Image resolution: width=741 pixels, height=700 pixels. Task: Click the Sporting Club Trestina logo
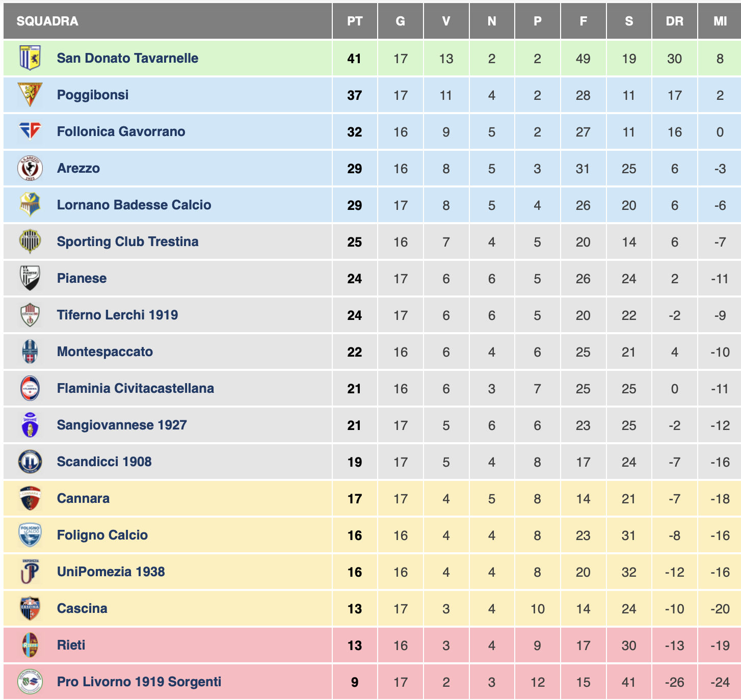point(30,241)
